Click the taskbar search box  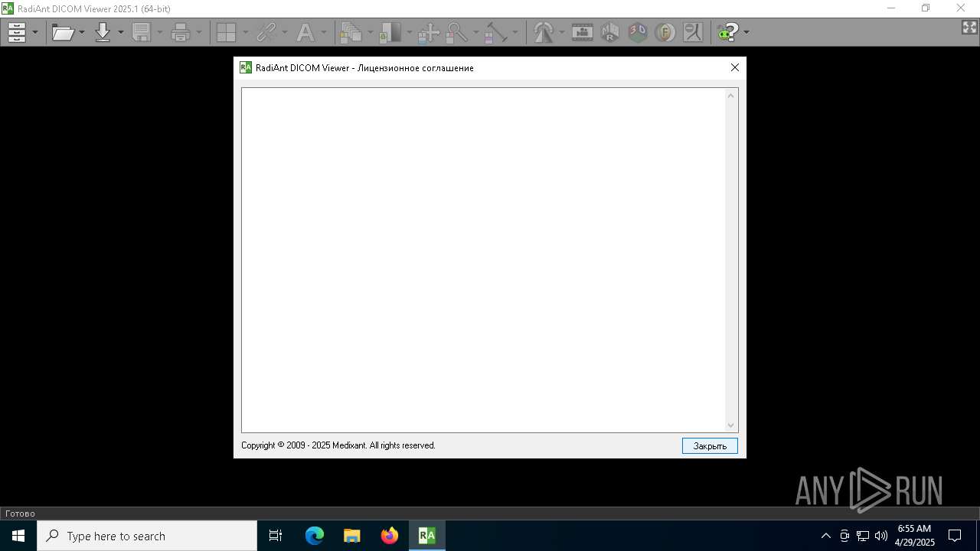click(147, 536)
